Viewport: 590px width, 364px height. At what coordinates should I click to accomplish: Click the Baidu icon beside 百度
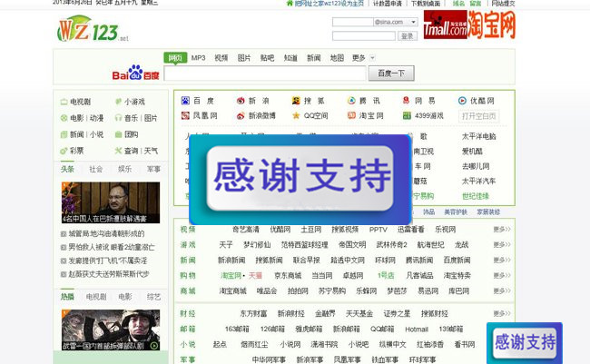(x=185, y=101)
